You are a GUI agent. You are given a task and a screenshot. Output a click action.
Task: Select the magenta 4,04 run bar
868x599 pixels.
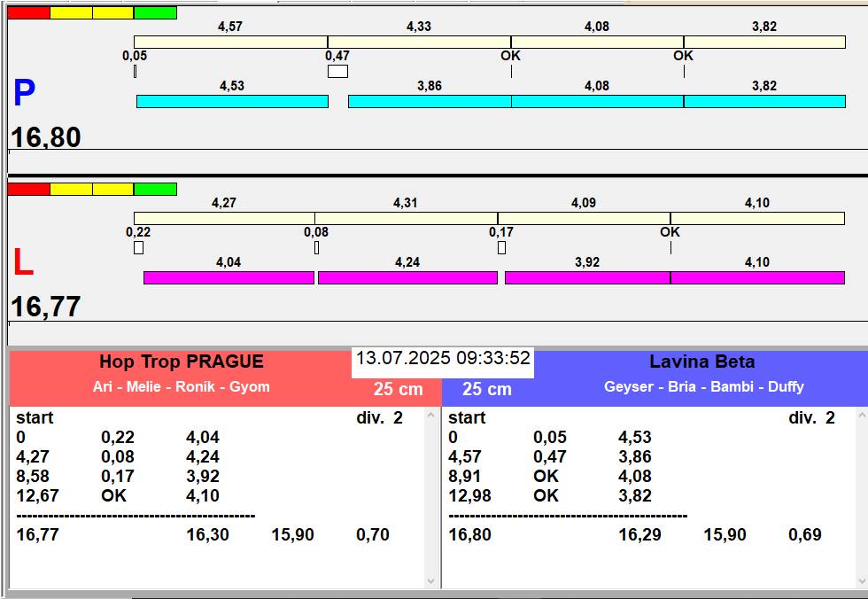coord(229,278)
